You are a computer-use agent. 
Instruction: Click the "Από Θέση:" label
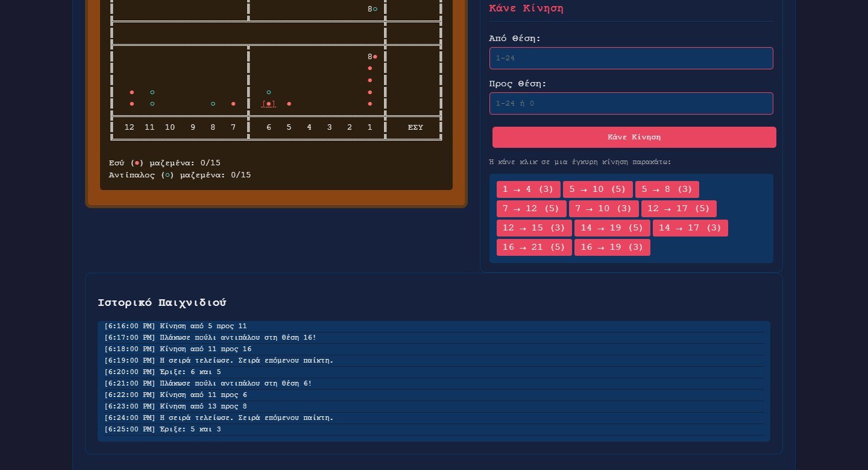tap(515, 39)
